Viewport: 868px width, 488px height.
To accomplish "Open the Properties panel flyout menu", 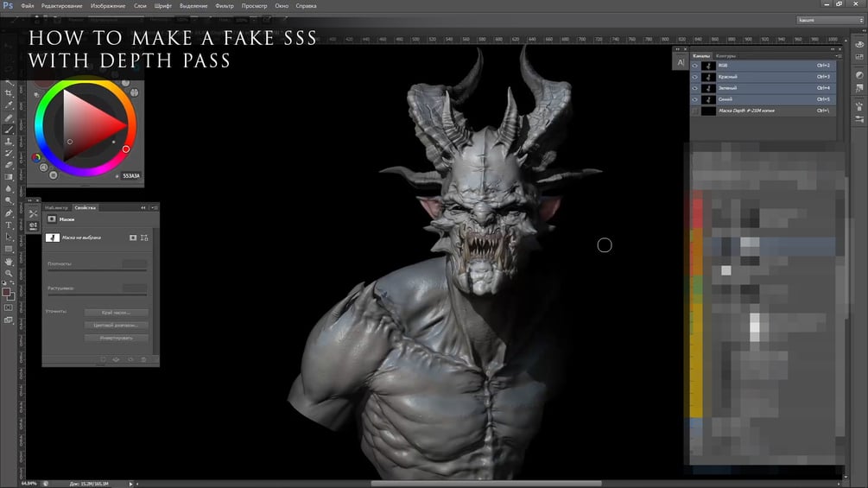I will 155,208.
